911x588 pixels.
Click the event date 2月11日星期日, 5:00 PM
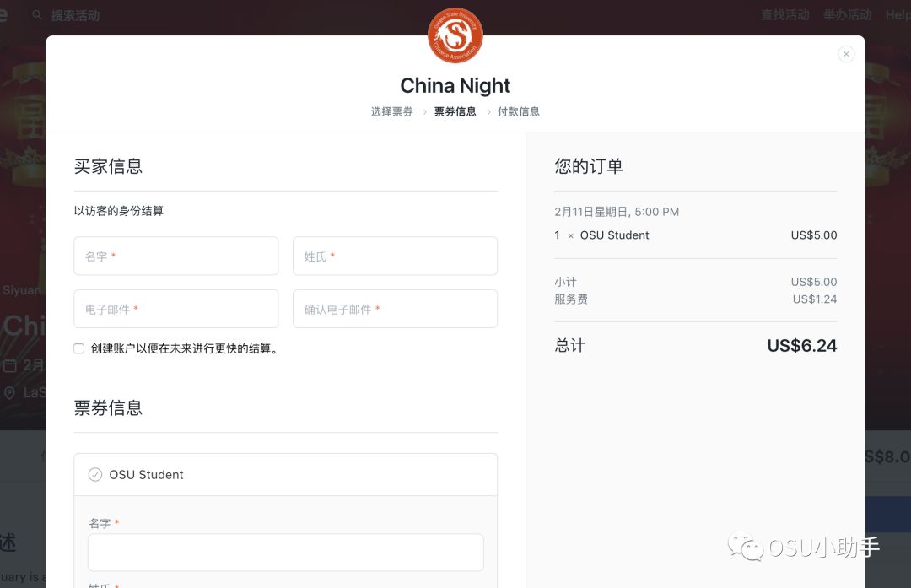tap(617, 212)
